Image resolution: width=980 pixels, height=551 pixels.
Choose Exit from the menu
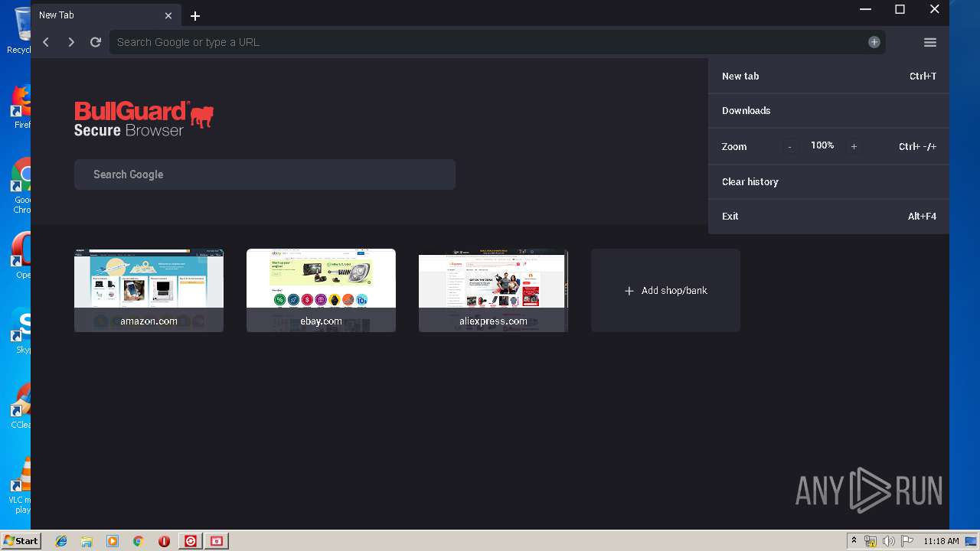coord(828,216)
